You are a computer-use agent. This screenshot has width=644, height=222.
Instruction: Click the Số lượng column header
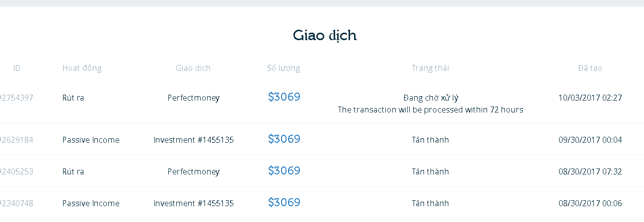(x=284, y=68)
